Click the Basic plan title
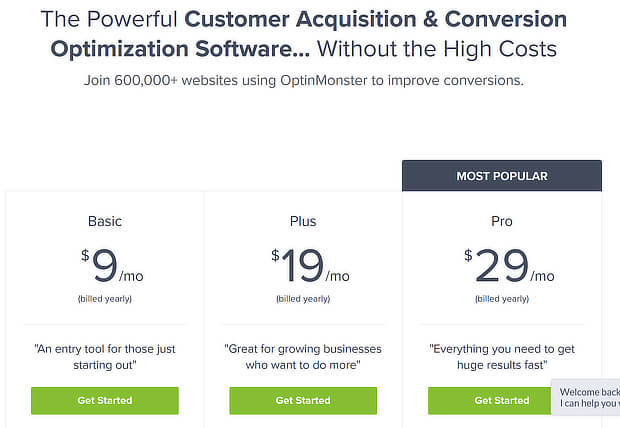The height and width of the screenshot is (428, 620). (x=105, y=221)
